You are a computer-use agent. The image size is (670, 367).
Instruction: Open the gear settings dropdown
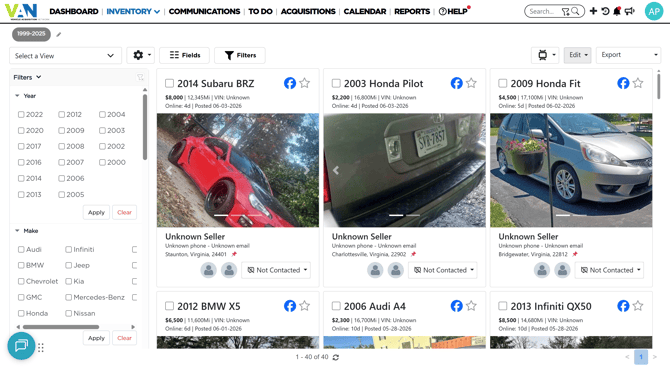point(141,55)
